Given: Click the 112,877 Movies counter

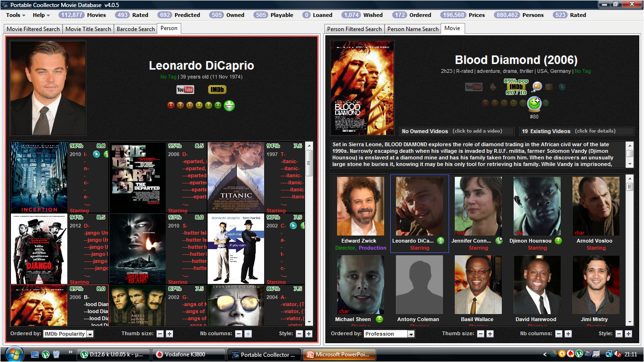Looking at the screenshot, I should [82, 15].
